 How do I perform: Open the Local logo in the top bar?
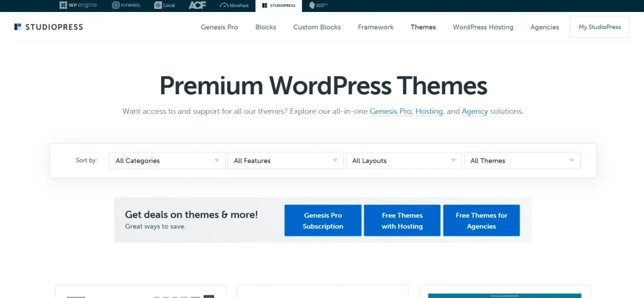point(164,5)
